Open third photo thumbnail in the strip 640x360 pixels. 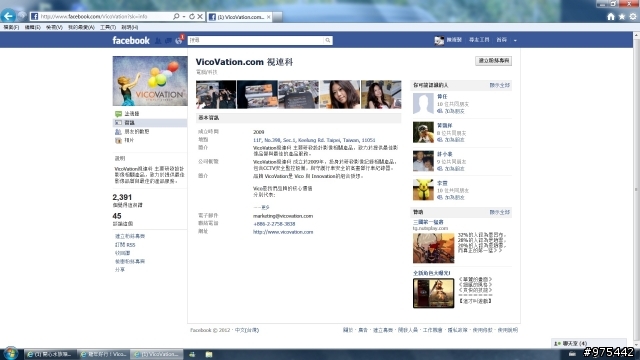[298, 94]
